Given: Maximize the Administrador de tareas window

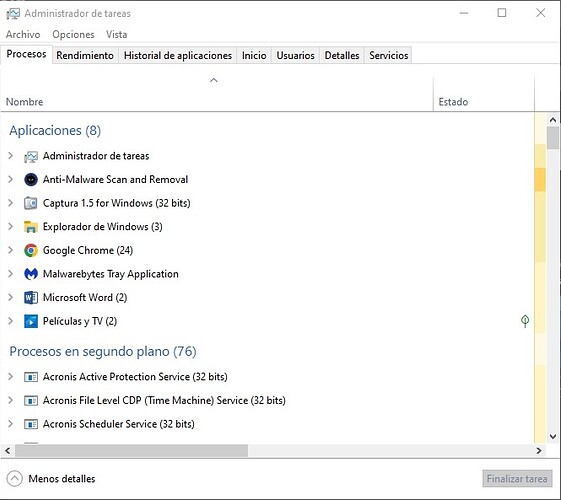Looking at the screenshot, I should 502,13.
